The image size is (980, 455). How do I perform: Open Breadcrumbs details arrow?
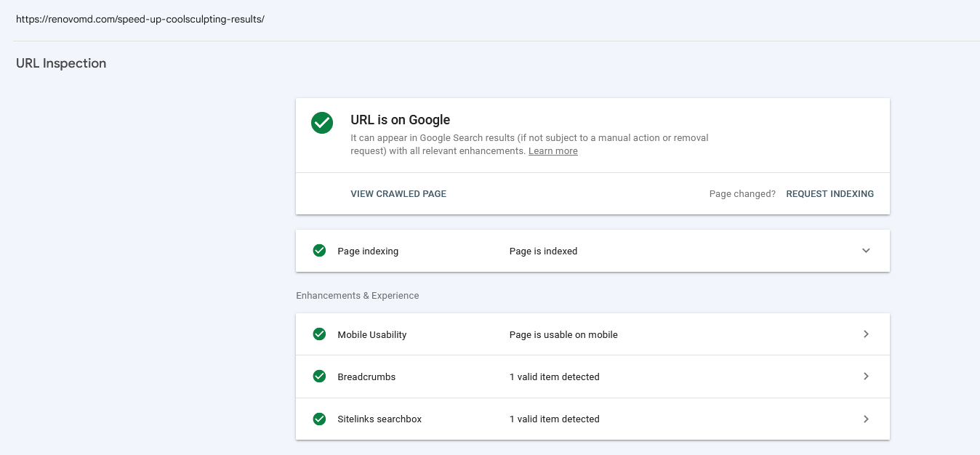pos(866,377)
